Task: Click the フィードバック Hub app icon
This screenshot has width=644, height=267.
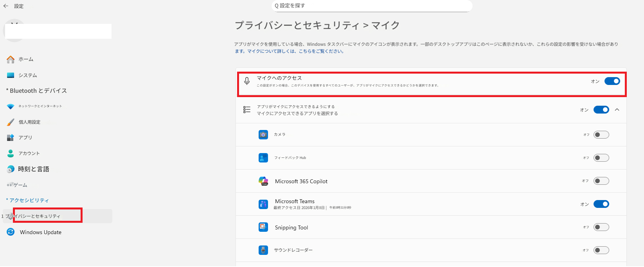Action: (263, 158)
